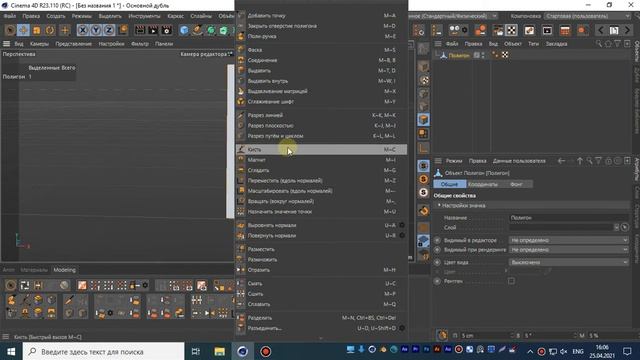Open Видимый при рендеринге dropdown
The width and height of the screenshot is (640, 360).
(569, 249)
